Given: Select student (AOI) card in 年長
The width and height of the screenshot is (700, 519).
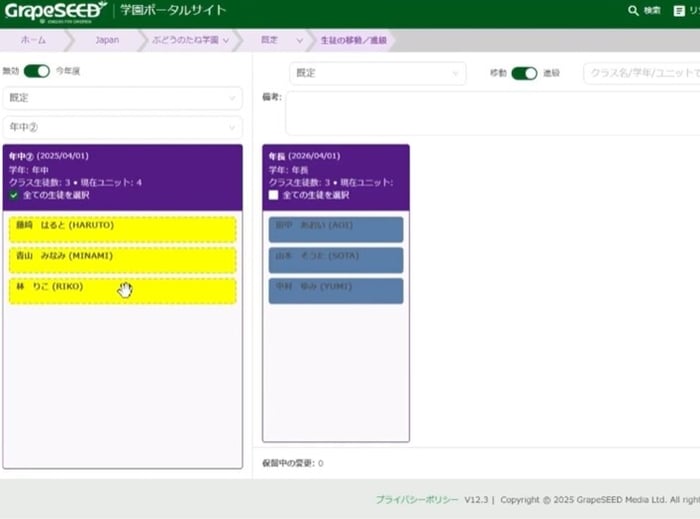Looking at the screenshot, I should coord(336,229).
